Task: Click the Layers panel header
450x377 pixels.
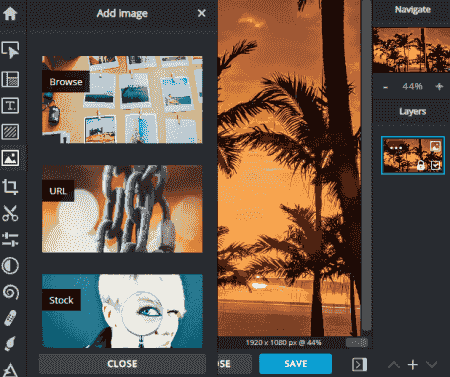Action: (413, 112)
